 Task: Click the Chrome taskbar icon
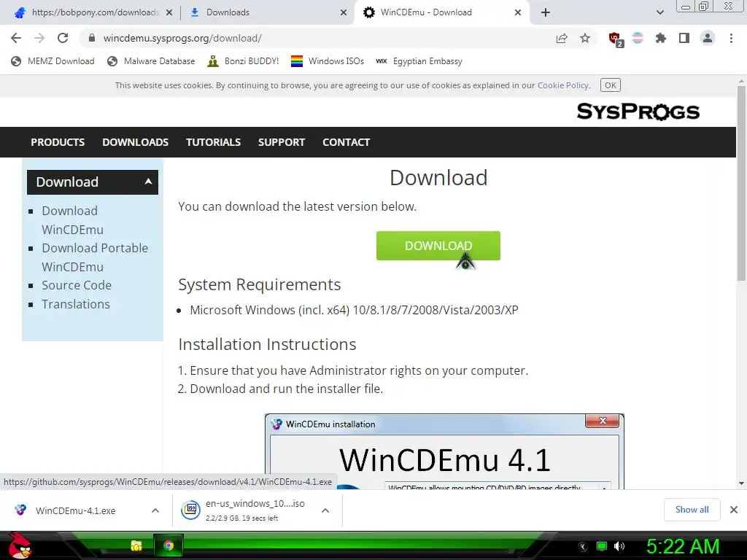click(x=169, y=545)
